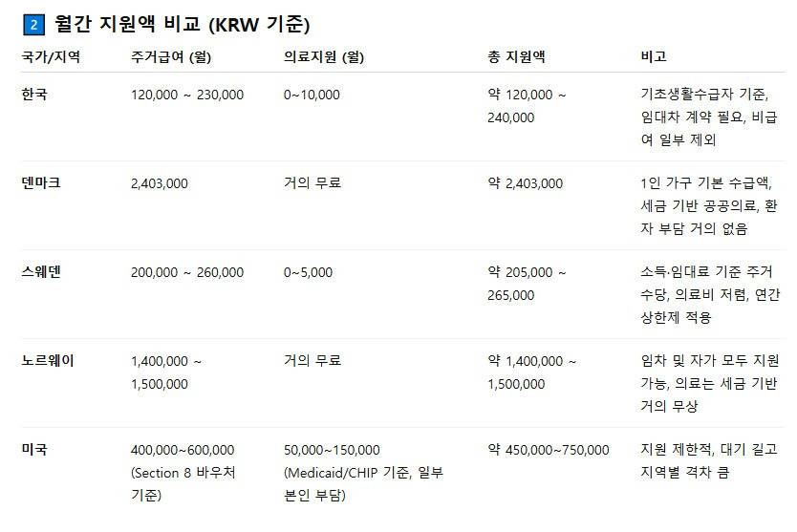Select the 비고 column header
This screenshot has width=797, height=532.
654,56
